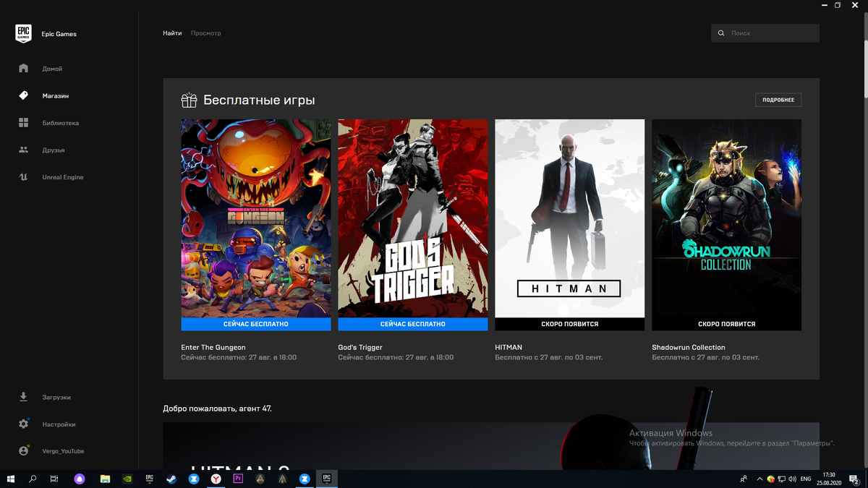This screenshot has width=868, height=488.
Task: Open Enter The Gungeon cover art
Action: click(256, 218)
